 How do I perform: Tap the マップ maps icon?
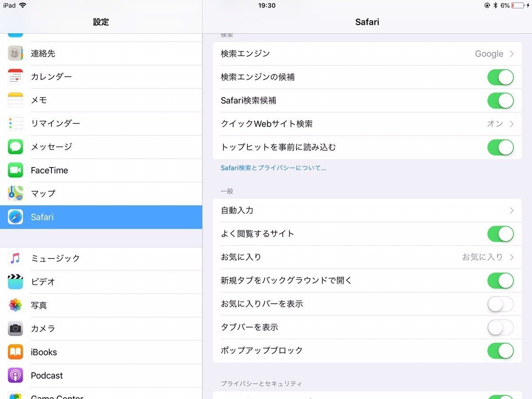click(16, 193)
